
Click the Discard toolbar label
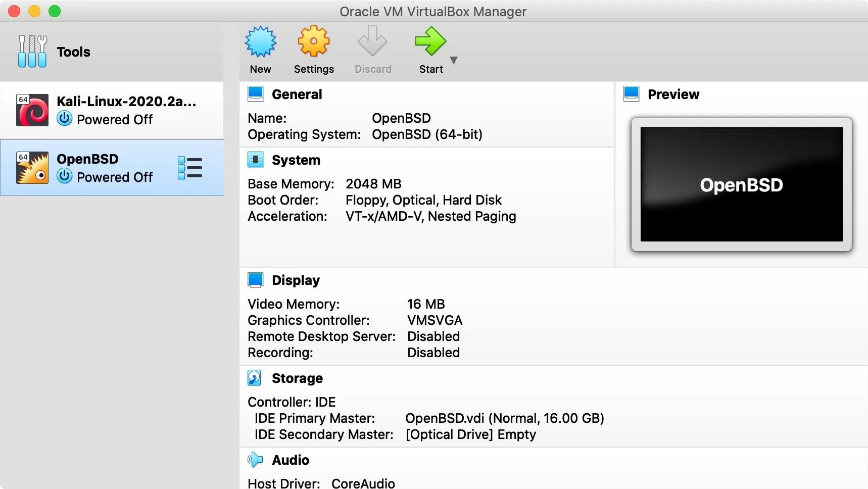coord(373,69)
